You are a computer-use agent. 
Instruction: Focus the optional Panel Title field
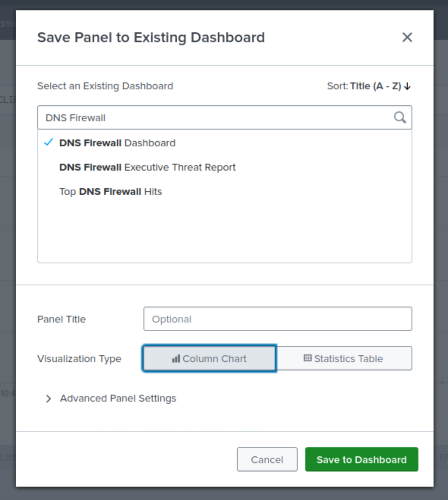click(x=278, y=319)
